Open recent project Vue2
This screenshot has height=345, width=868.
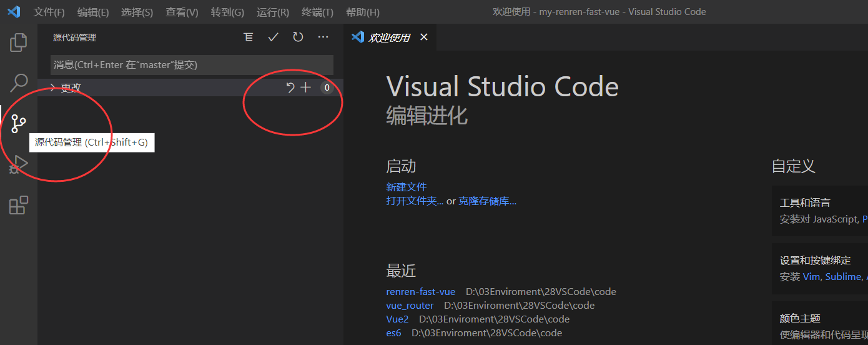[398, 319]
